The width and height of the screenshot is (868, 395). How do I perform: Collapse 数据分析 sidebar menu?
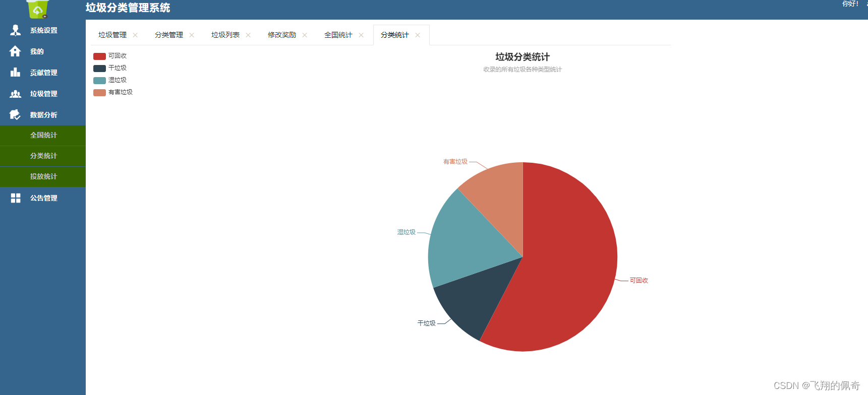43,115
